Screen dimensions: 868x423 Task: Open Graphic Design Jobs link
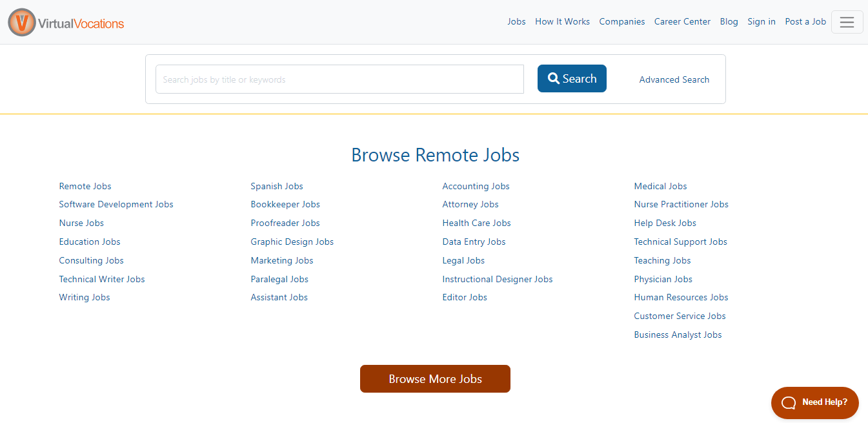pyautogui.click(x=292, y=242)
